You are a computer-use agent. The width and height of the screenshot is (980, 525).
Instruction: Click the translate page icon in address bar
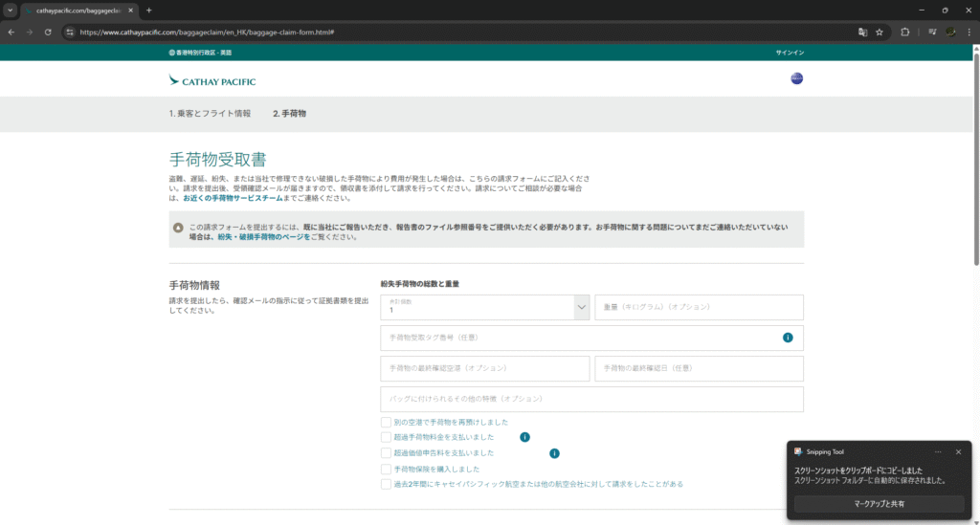(862, 32)
